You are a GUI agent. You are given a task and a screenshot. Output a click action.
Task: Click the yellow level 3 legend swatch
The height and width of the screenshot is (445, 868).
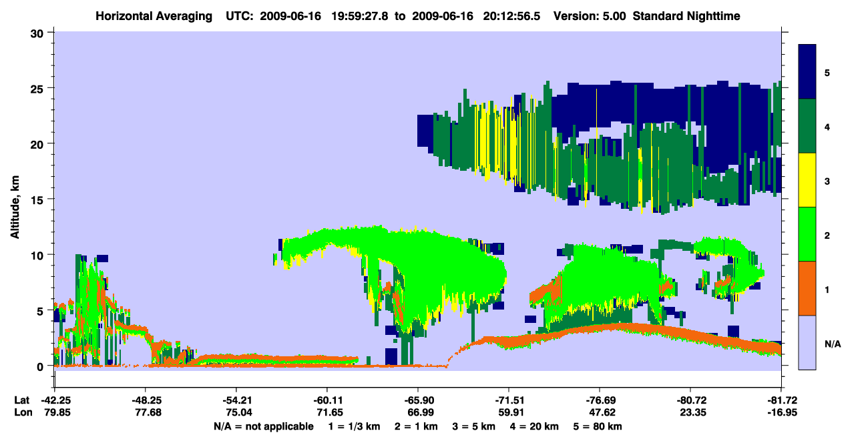[807, 180]
